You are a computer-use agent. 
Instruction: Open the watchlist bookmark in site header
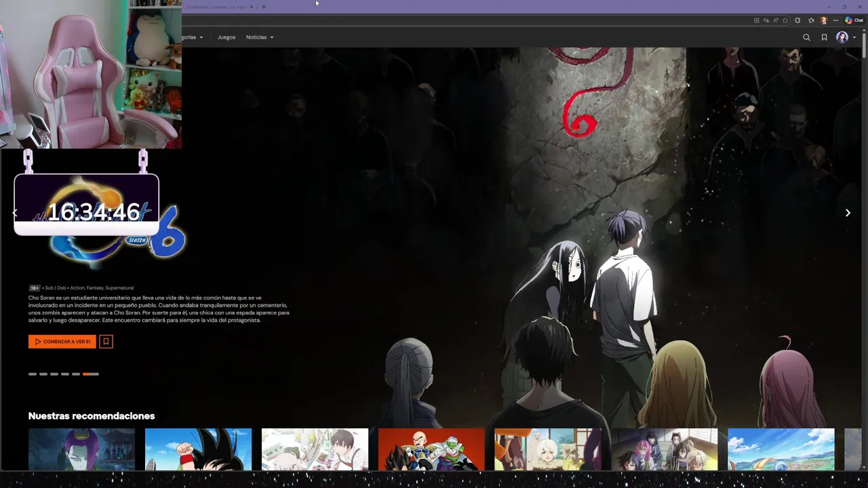(824, 37)
